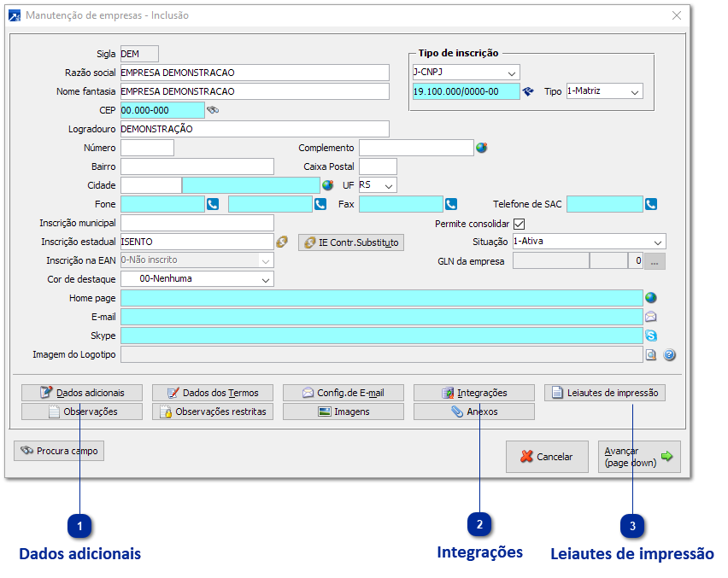Click the CEP lookup binoculars icon
Image resolution: width=728 pixels, height=578 pixels.
213,110
